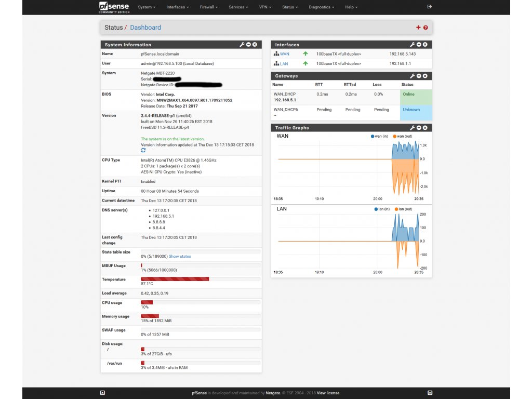Open the LAN interface link
Viewport: 532px width, 399px height.
[284, 64]
